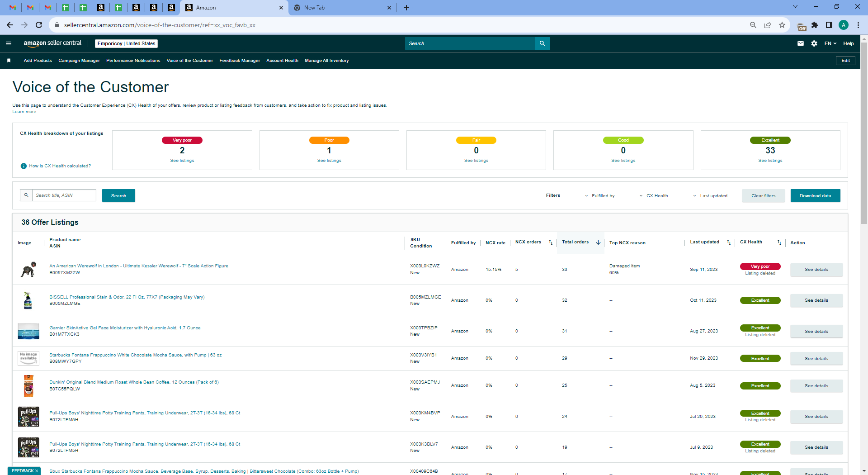The height and width of the screenshot is (475, 868).
Task: Sort listings by CX Health column
Action: point(779,242)
